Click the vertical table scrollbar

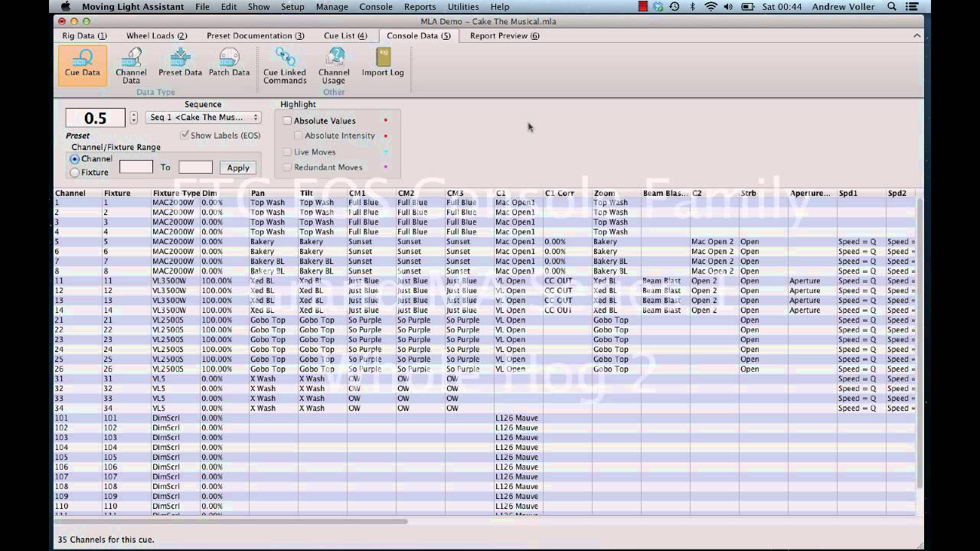pos(920,342)
